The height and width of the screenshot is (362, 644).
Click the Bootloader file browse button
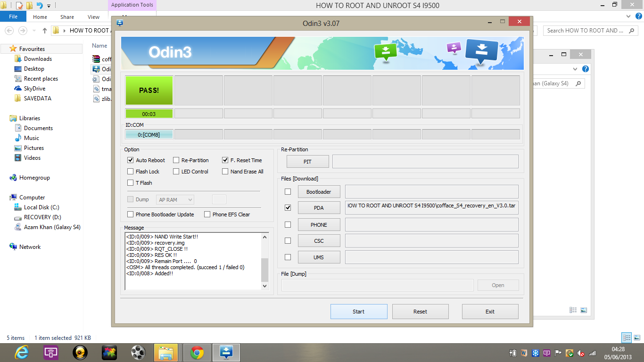click(x=319, y=192)
